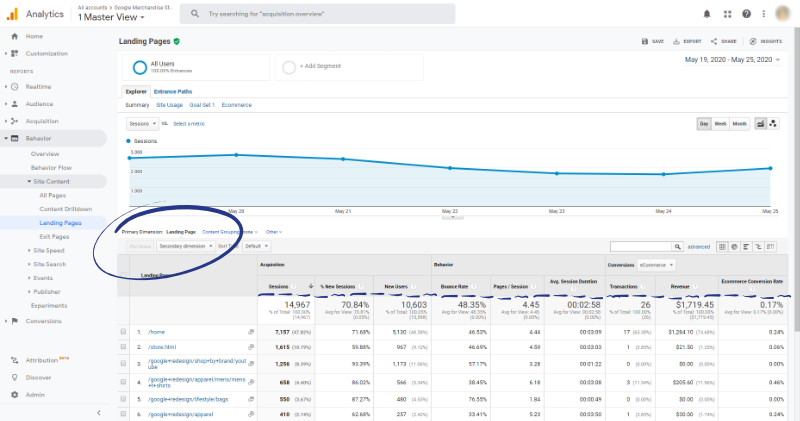Screen dimensions: 800x421
Task: Check the apparel/mens row checkbox
Action: point(123,382)
